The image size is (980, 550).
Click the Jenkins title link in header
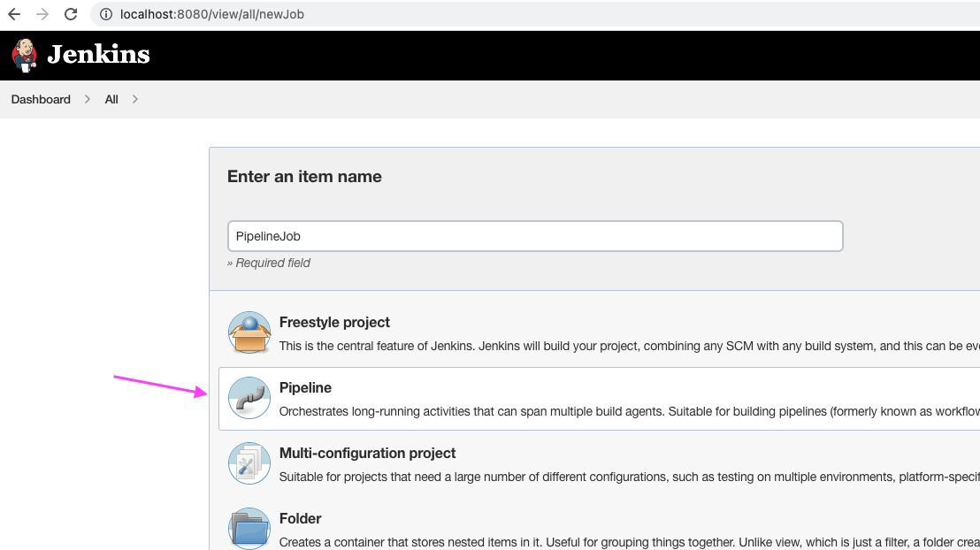click(98, 54)
